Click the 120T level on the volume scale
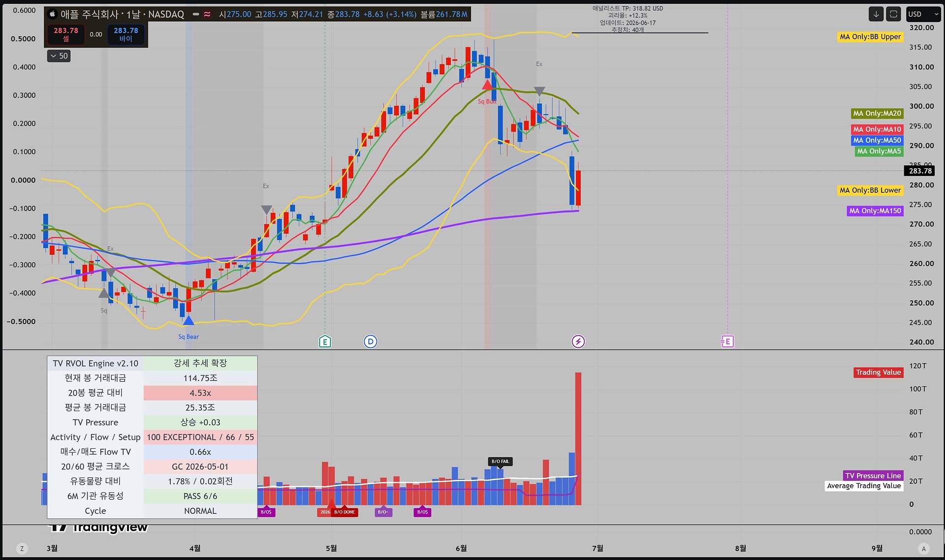Image resolution: width=945 pixels, height=560 pixels. point(917,366)
